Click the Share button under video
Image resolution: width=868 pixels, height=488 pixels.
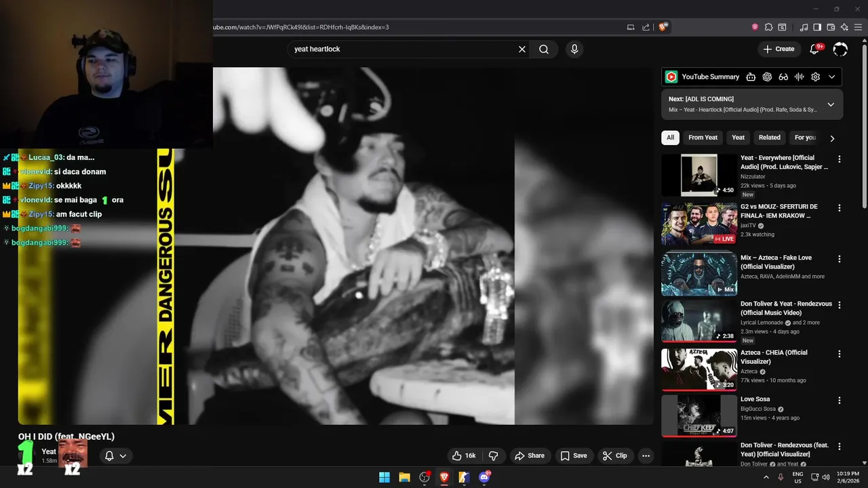click(528, 455)
